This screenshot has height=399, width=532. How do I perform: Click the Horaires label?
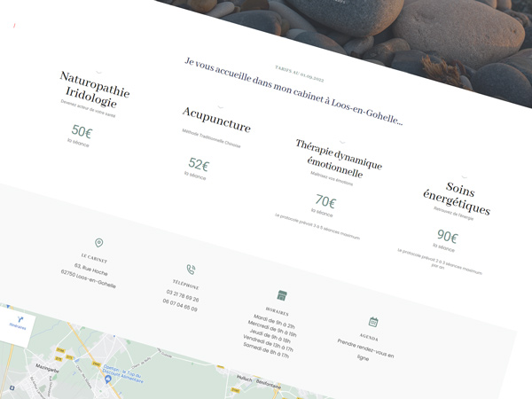(278, 311)
